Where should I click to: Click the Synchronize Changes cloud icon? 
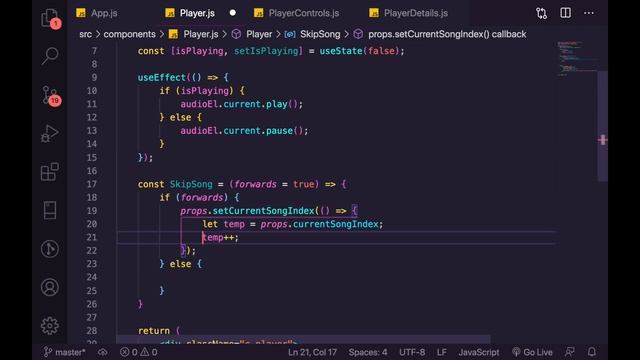point(102,352)
